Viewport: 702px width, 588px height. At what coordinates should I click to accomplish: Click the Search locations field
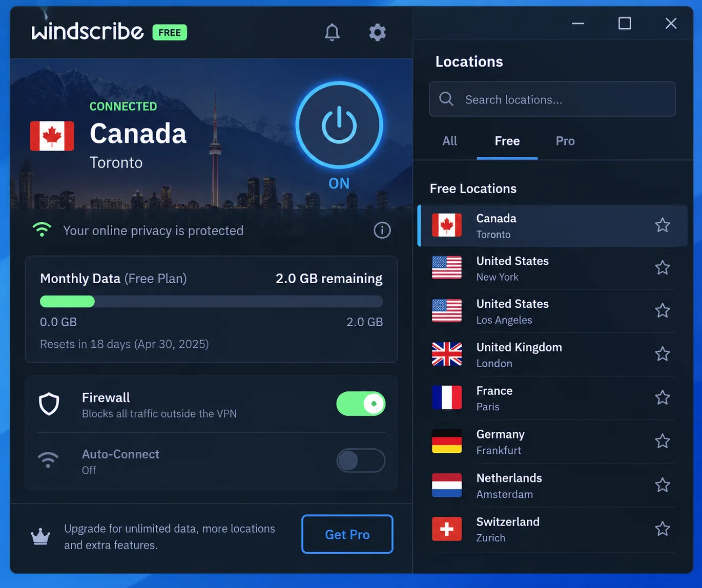pyautogui.click(x=552, y=99)
